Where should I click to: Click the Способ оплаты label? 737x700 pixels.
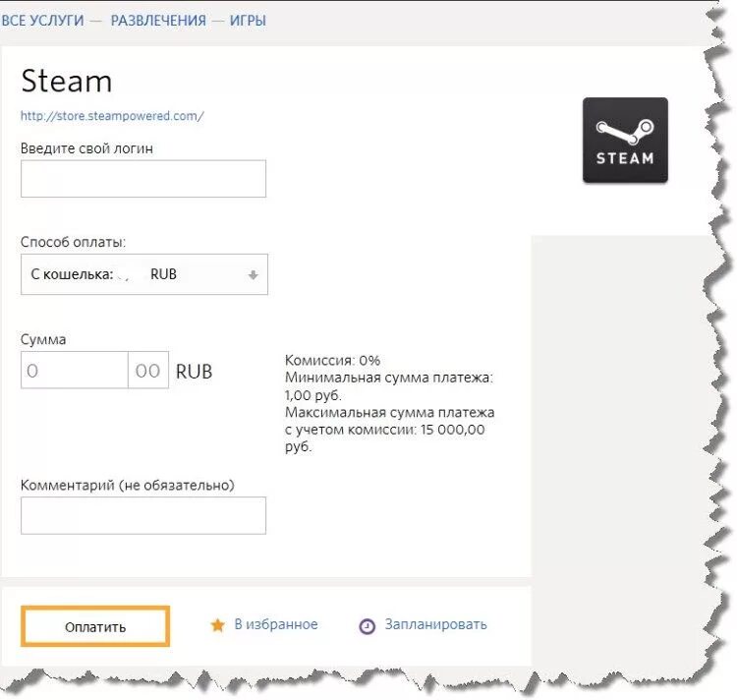pyautogui.click(x=73, y=242)
